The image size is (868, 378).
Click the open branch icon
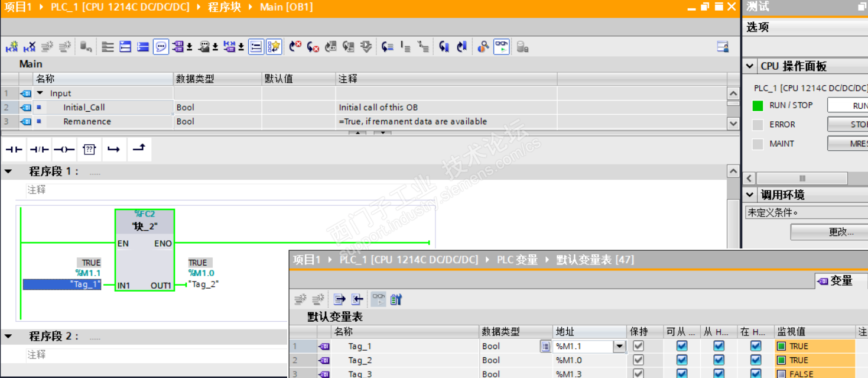[x=113, y=150]
